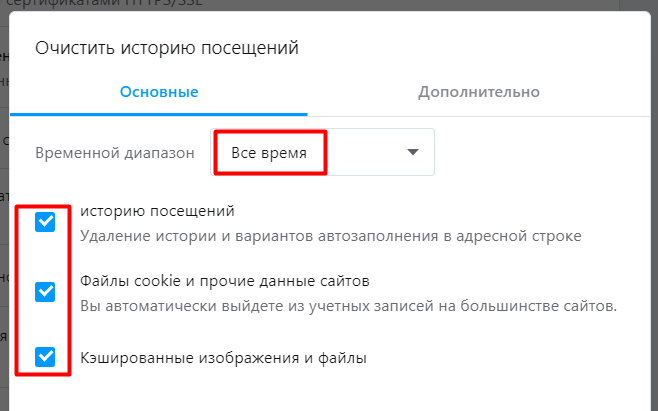
Task: Click the blue checkmark icon beside историю посещений
Action: tap(45, 222)
